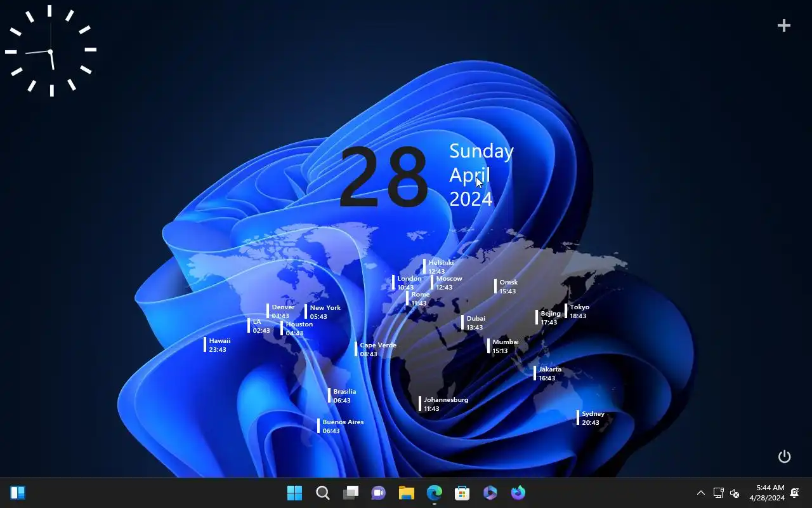Click the large date number 28
The image size is (812, 508).
click(383, 178)
